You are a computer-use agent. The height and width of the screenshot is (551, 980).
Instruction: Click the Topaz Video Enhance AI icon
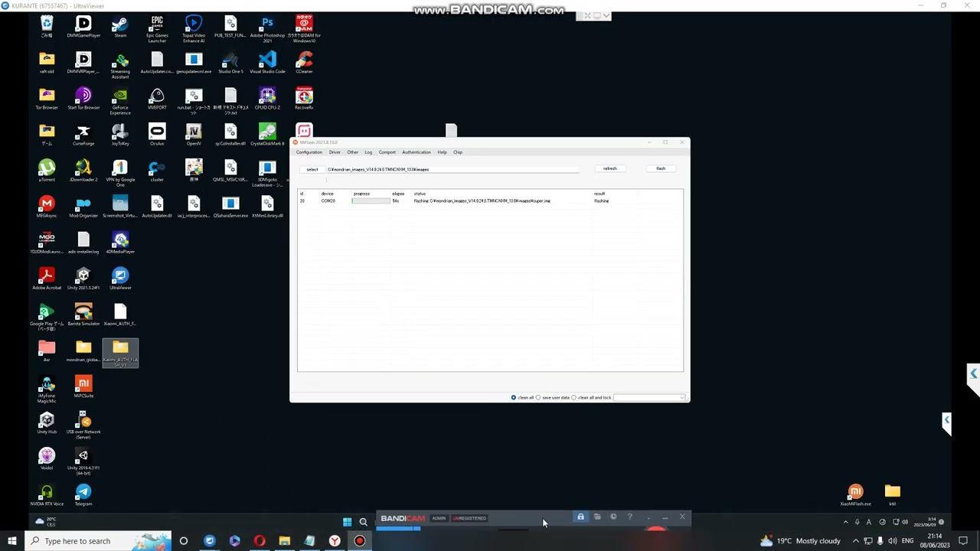coord(194,28)
